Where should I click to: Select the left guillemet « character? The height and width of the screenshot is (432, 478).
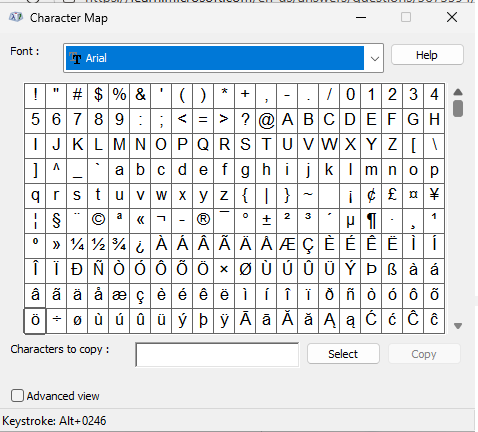coord(140,220)
